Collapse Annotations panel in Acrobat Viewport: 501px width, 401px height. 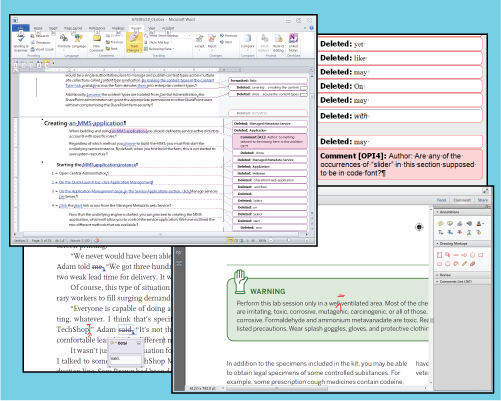click(462, 212)
